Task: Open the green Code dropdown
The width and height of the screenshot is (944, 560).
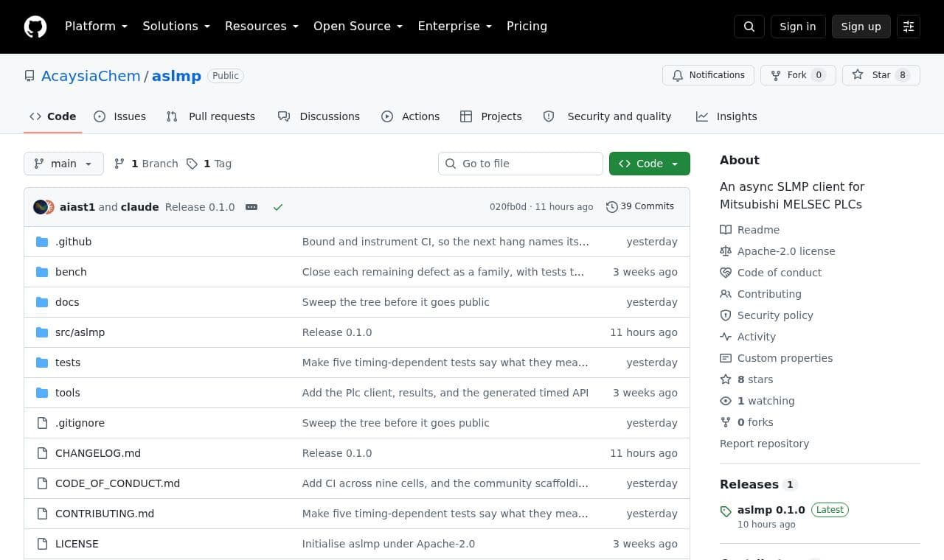Action: (650, 164)
